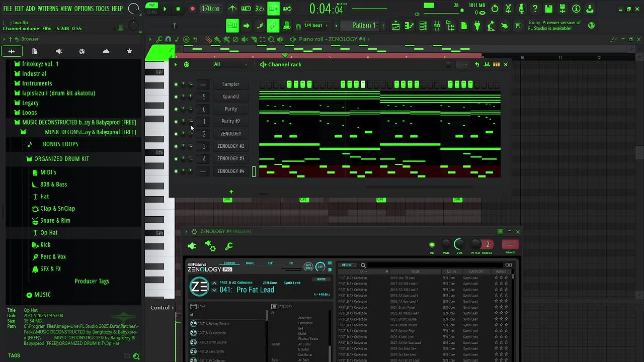Mute the Purity channel
Screen dimensions: 644x362
(x=176, y=109)
